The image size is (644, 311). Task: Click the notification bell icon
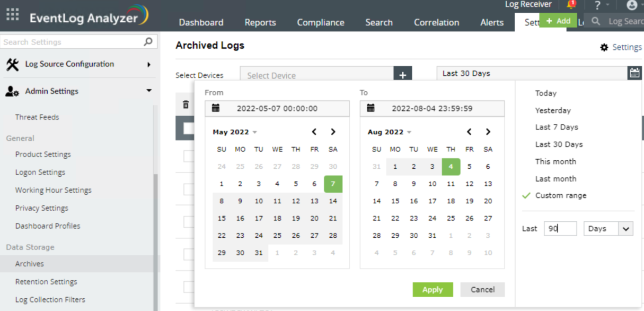[x=571, y=5]
